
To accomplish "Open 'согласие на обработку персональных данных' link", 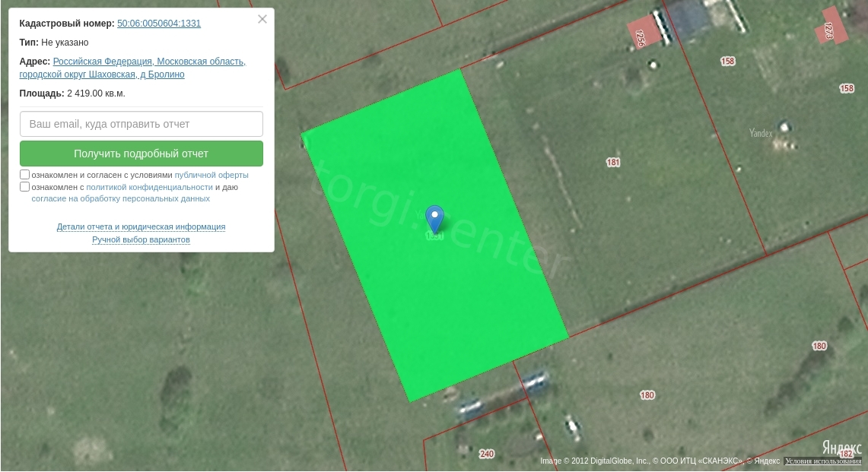I will click(120, 199).
